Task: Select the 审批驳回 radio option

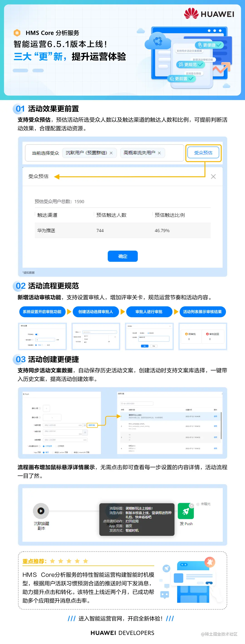Action: tap(148, 333)
